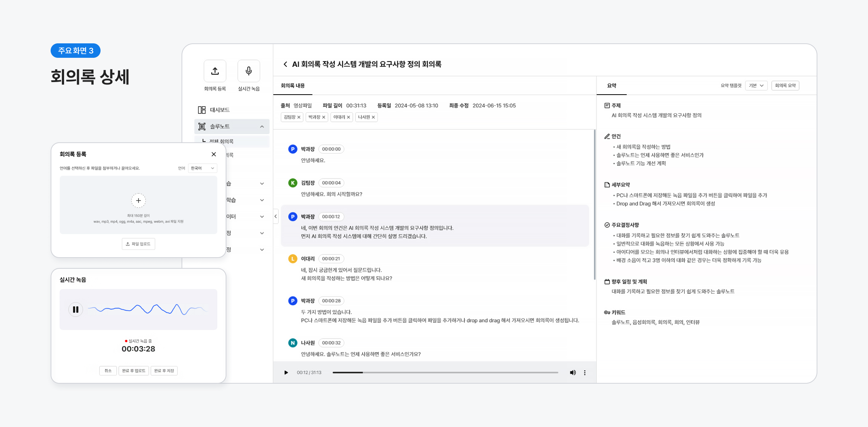Click the audio progress bar to seek

tap(445, 372)
